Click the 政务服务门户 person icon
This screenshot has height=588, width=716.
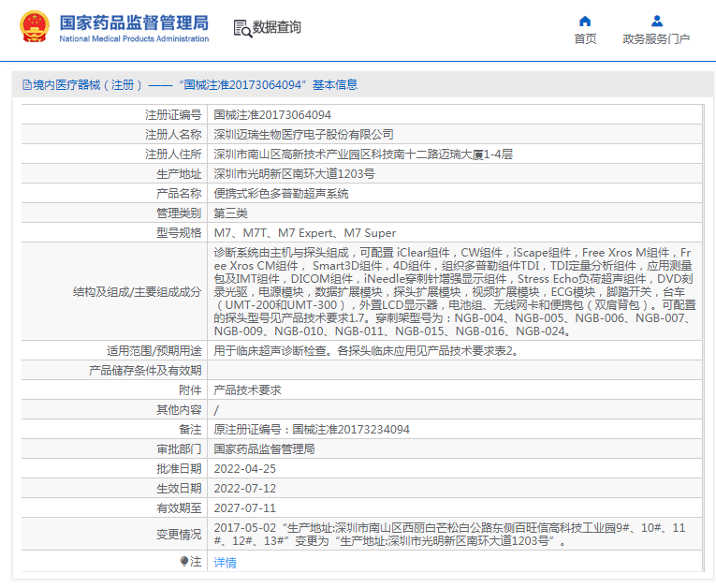(656, 21)
